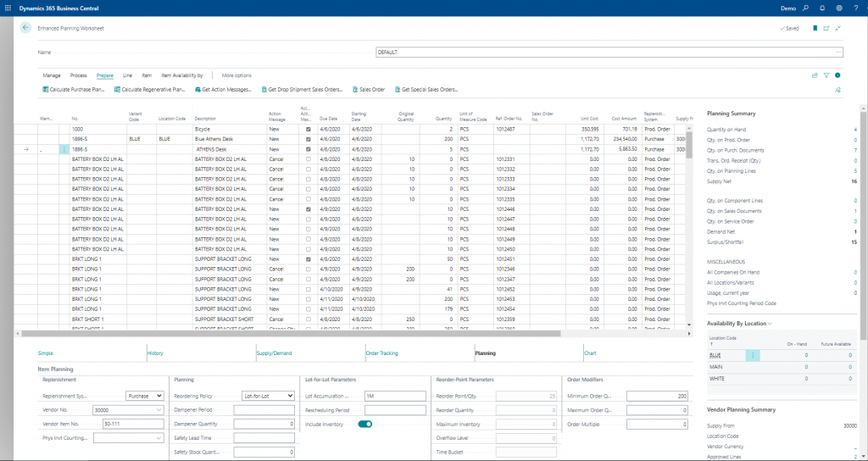Open the notifications bell
This screenshot has width=868, height=461.
click(x=822, y=8)
